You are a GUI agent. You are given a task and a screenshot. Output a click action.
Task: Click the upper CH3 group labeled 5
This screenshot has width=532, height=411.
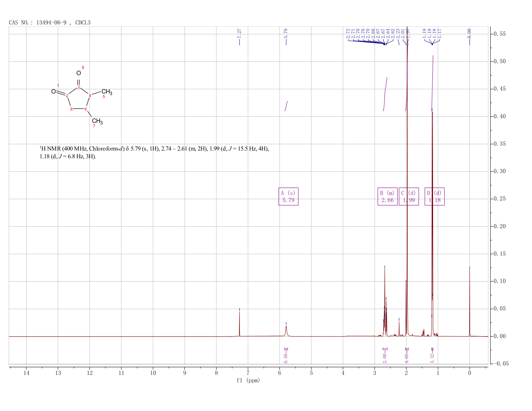click(107, 92)
